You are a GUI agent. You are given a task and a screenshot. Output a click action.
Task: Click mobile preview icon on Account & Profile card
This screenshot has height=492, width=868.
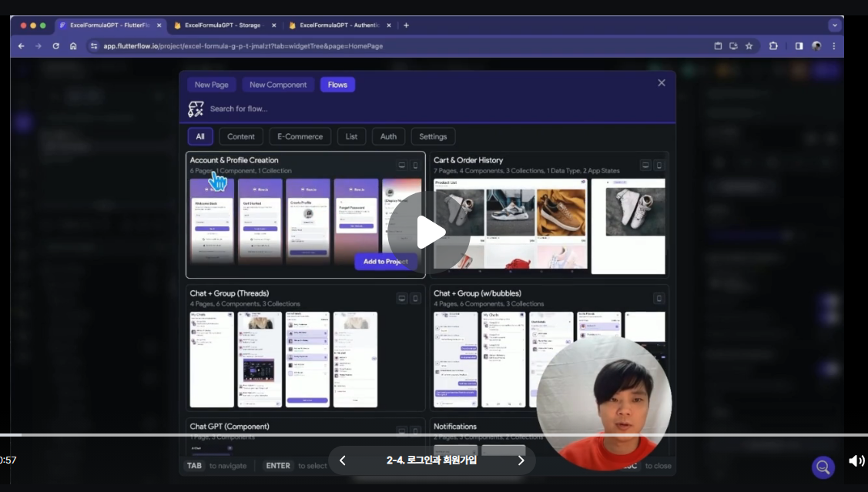click(415, 165)
